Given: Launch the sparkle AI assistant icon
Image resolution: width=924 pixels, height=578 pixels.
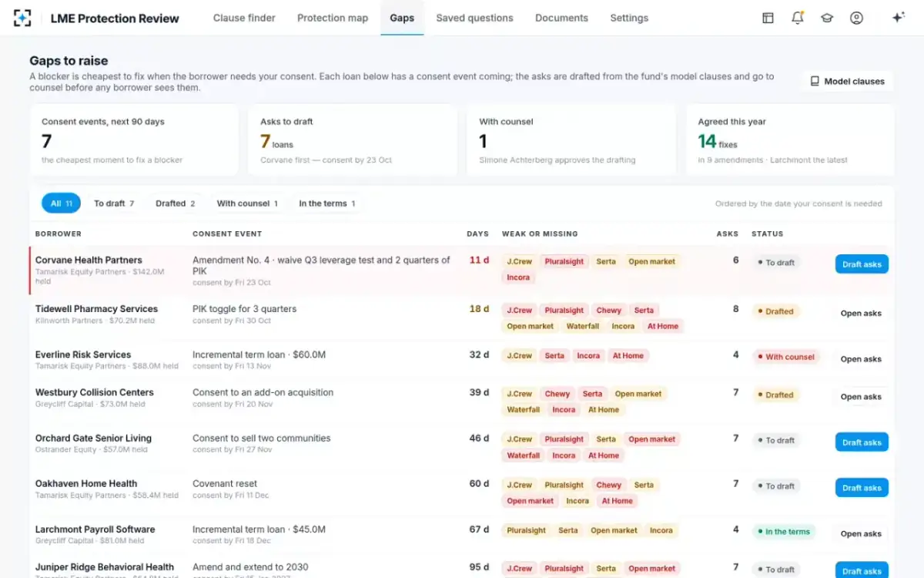Looking at the screenshot, I should click(x=898, y=18).
